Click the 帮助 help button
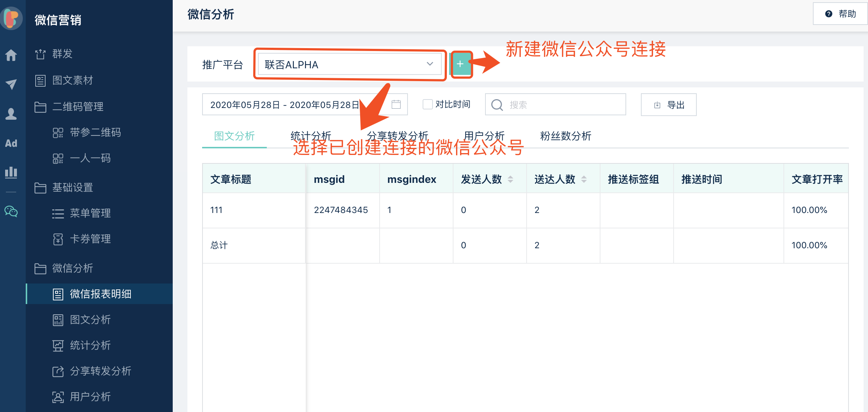Viewport: 868px width, 412px height. [841, 14]
